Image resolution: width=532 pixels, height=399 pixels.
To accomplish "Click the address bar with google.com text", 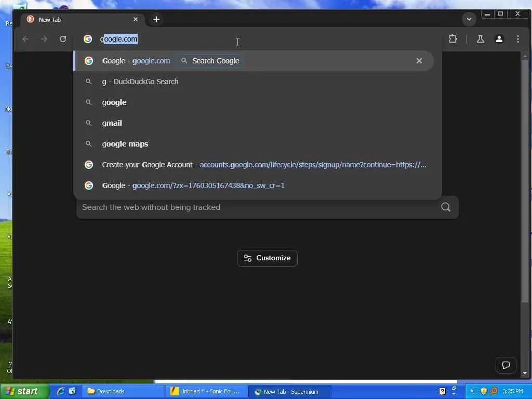I will pyautogui.click(x=258, y=39).
